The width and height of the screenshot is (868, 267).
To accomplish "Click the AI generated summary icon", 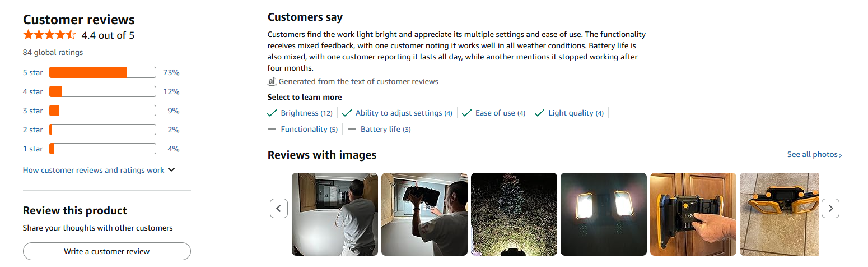I will (x=272, y=81).
